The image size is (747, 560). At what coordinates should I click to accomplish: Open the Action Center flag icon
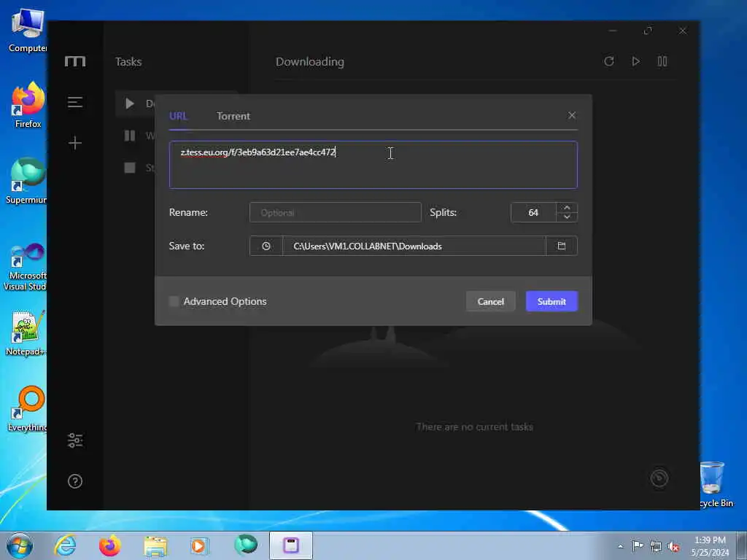click(x=638, y=546)
